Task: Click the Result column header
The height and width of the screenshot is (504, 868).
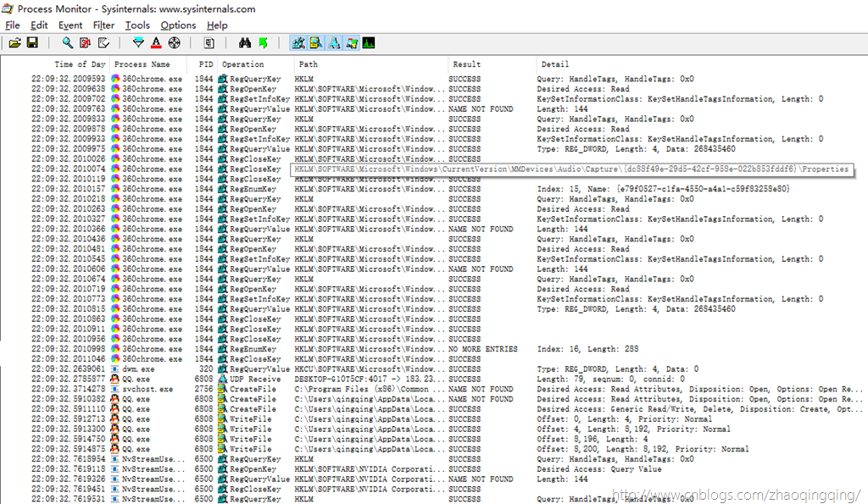Action: 467,64
